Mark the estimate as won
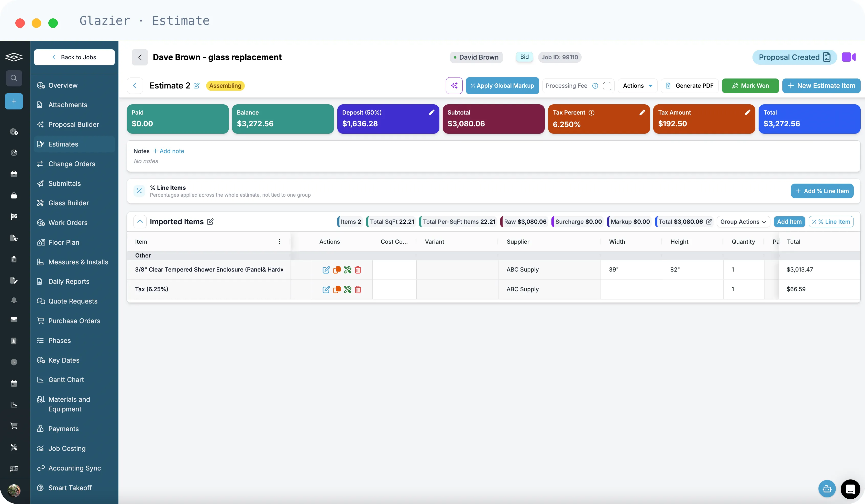865x504 pixels. coord(750,86)
